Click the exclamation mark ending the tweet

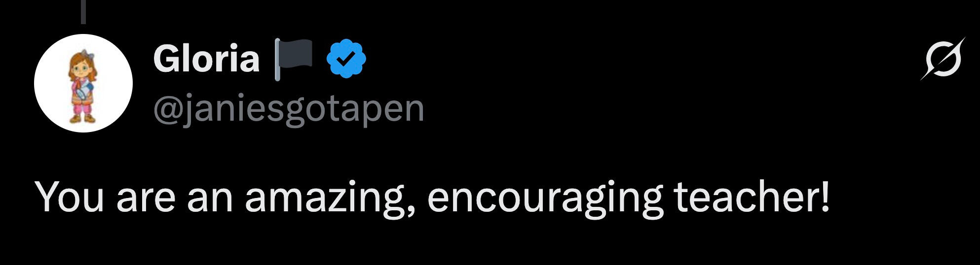(826, 196)
